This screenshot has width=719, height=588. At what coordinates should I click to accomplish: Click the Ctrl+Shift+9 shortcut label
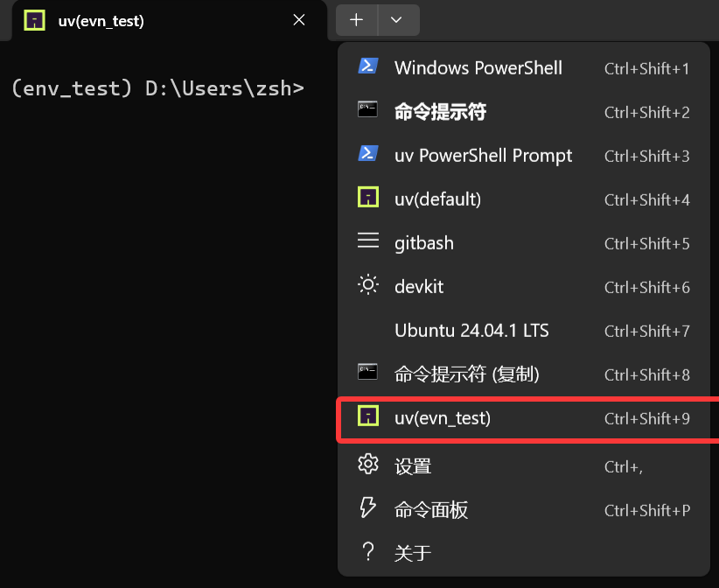click(647, 419)
